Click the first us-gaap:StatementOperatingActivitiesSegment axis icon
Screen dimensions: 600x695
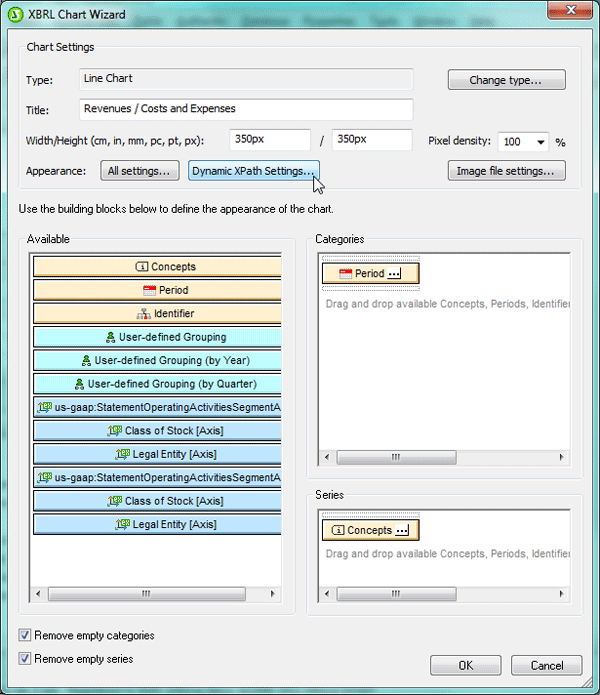(x=45, y=407)
